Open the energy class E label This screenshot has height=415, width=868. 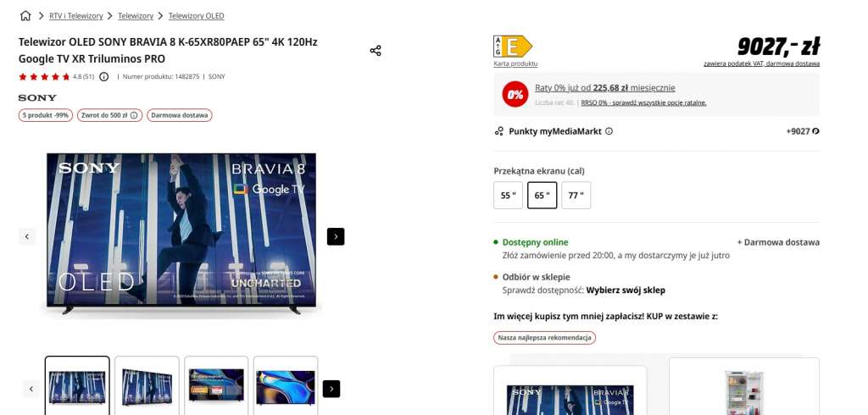click(x=513, y=47)
